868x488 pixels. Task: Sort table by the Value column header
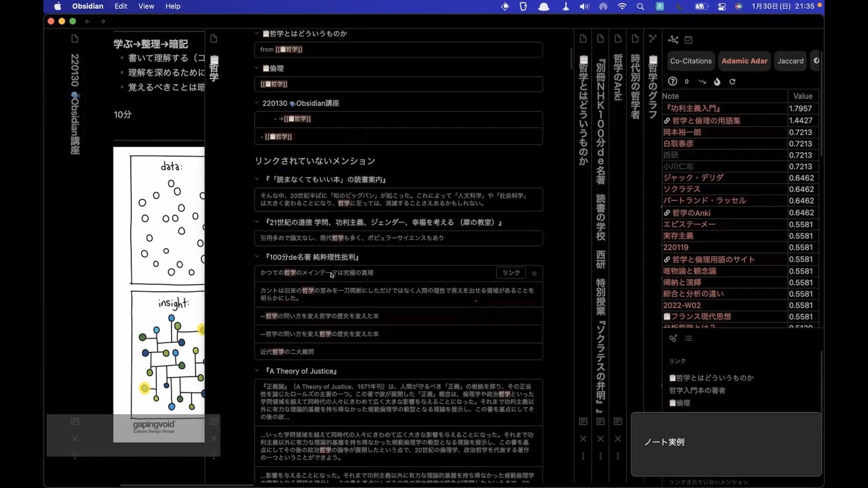[803, 96]
